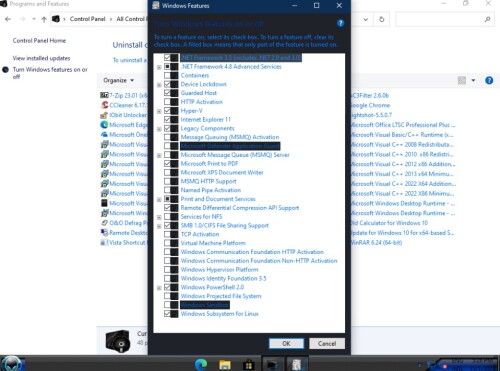Click OK to apply Windows features
Screen dimensions: 500x371
tap(286, 344)
